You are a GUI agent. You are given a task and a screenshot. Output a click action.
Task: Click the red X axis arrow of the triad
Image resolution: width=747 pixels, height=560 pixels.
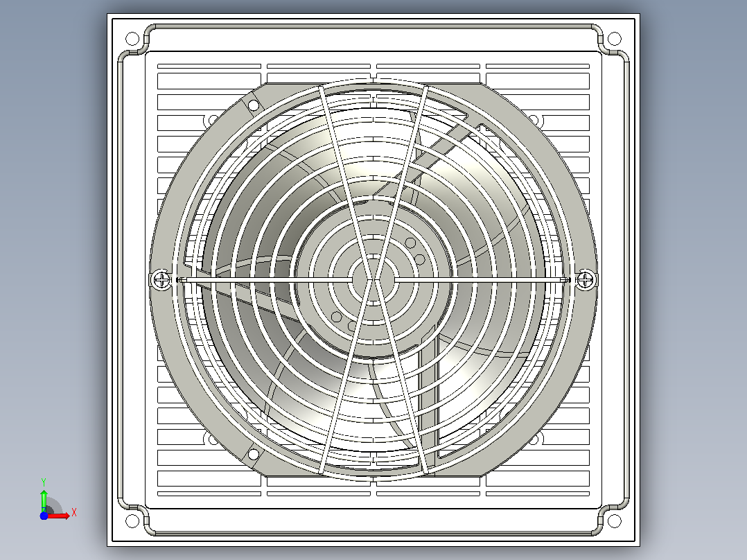point(58,516)
